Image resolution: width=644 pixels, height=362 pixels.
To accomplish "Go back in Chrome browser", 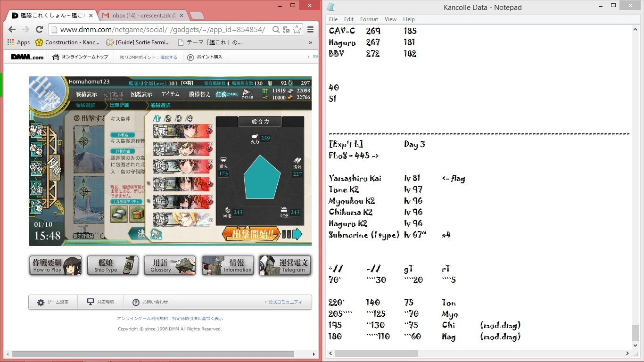I will (x=12, y=30).
